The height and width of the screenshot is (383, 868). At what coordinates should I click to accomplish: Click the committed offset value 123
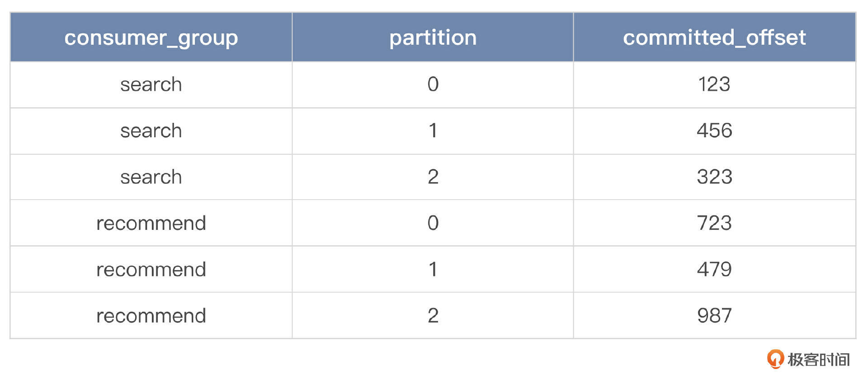(714, 84)
